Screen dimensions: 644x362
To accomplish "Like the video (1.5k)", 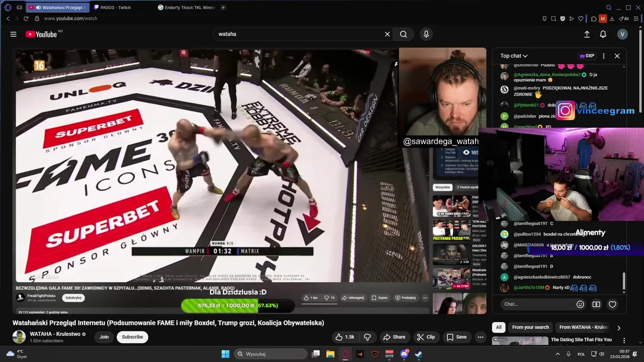I will pos(345,337).
